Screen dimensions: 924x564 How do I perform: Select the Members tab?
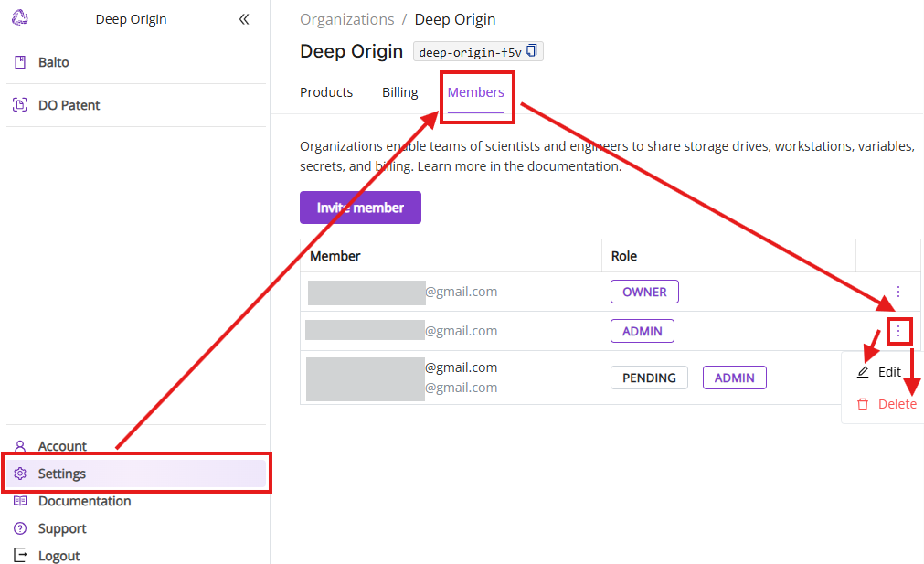coord(475,92)
